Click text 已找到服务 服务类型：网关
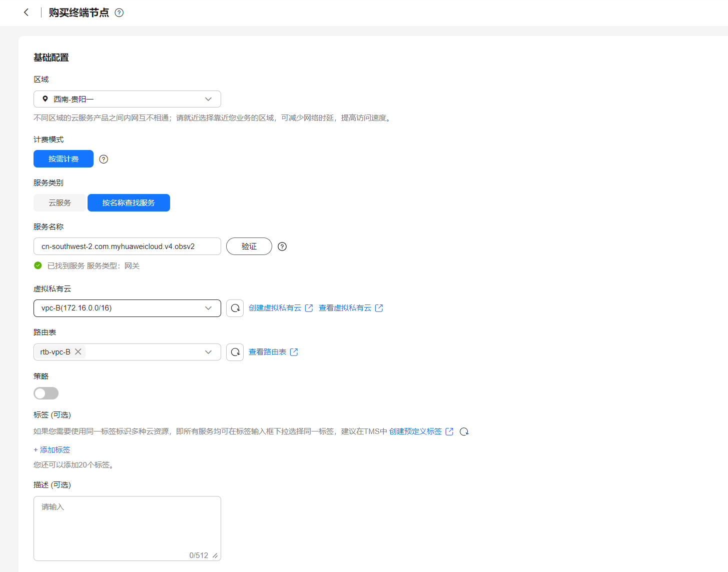 (x=94, y=265)
